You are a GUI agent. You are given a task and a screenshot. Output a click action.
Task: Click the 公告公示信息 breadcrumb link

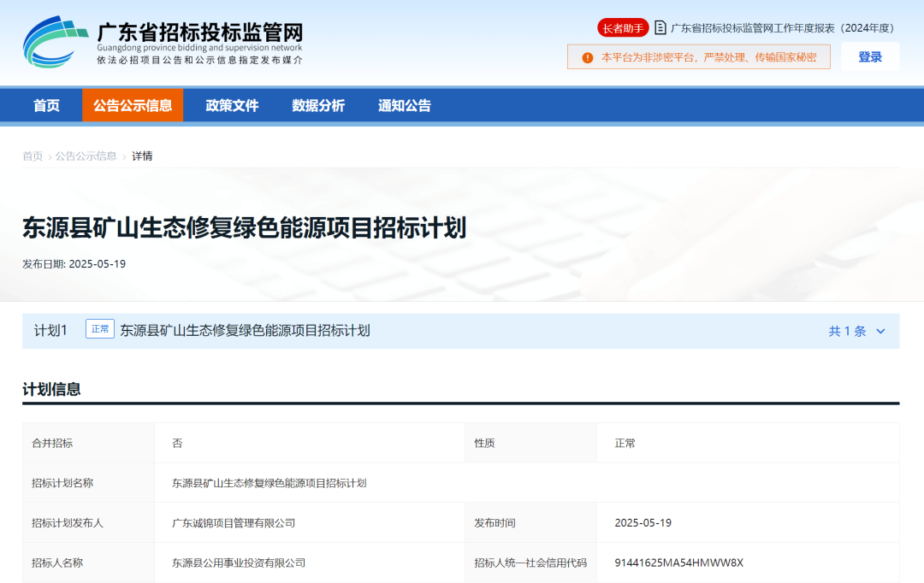coord(86,156)
